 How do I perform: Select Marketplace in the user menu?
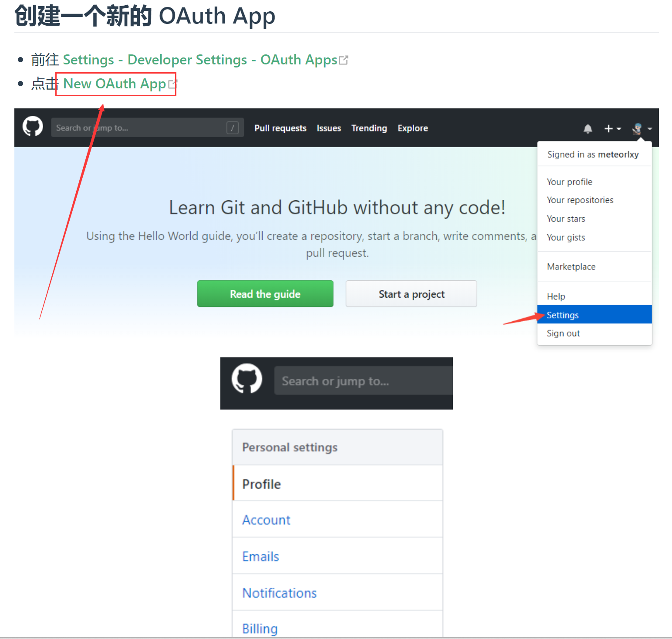pyautogui.click(x=571, y=267)
